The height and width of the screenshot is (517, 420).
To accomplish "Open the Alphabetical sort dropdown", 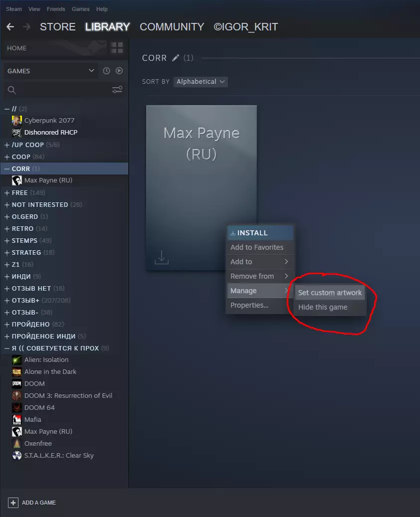I will (200, 82).
